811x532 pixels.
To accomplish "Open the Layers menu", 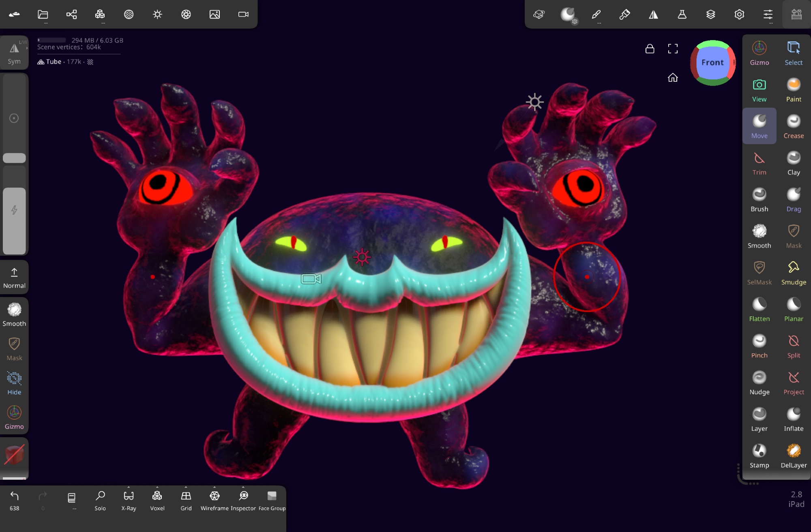I will tap(710, 15).
